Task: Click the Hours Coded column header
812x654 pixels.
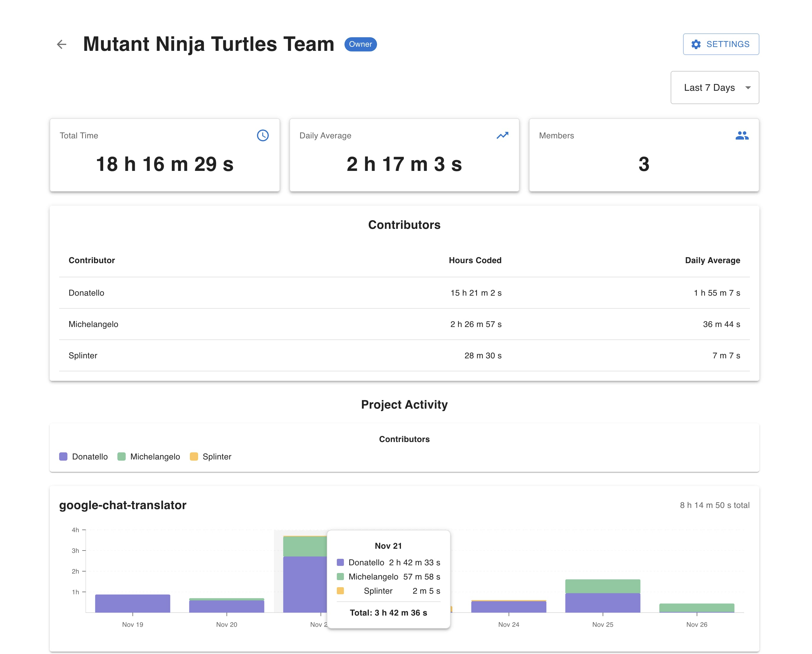Action: coord(475,260)
